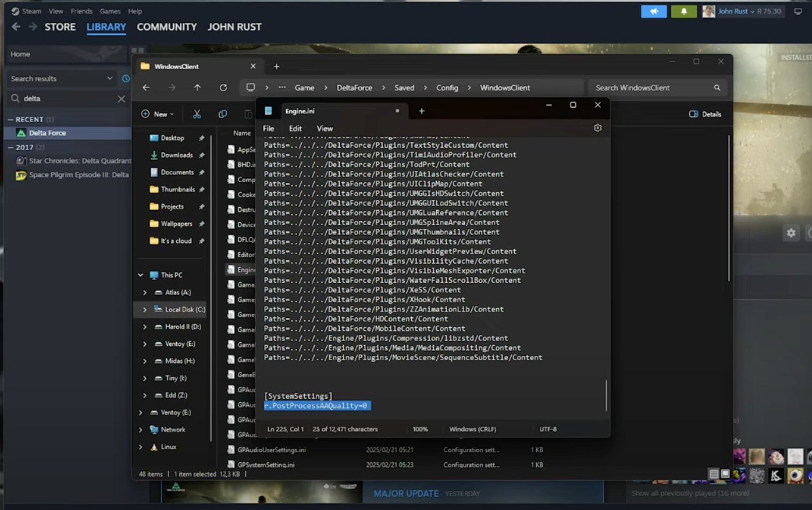Viewport: 812px width, 510px height.
Task: Click the Copy icon in Explorer toolbar
Action: point(222,114)
